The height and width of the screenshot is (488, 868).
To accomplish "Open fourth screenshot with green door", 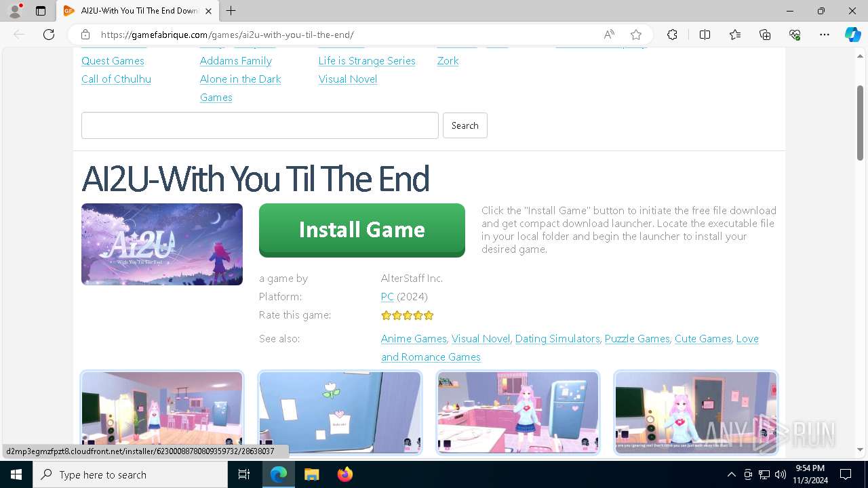I will [x=696, y=412].
